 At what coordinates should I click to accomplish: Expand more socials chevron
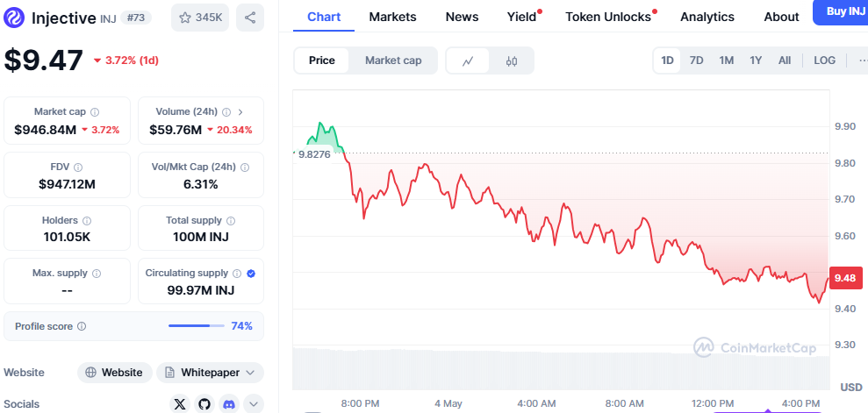pyautogui.click(x=253, y=404)
